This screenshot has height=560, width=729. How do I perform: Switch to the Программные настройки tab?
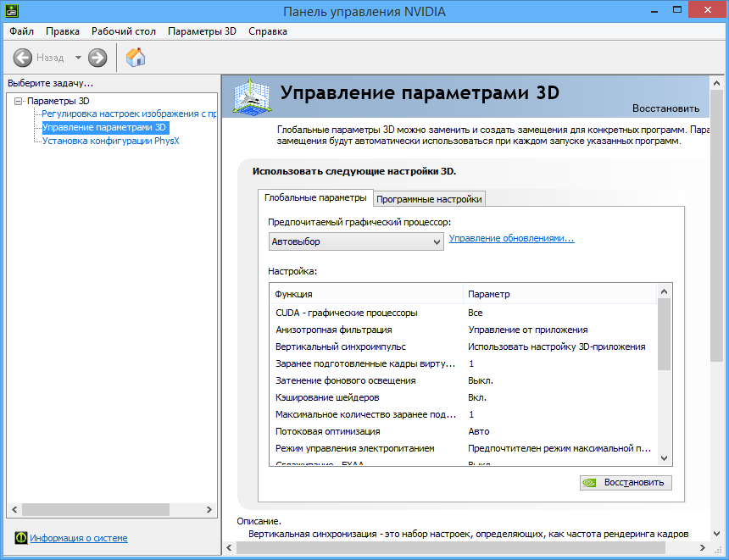429,199
